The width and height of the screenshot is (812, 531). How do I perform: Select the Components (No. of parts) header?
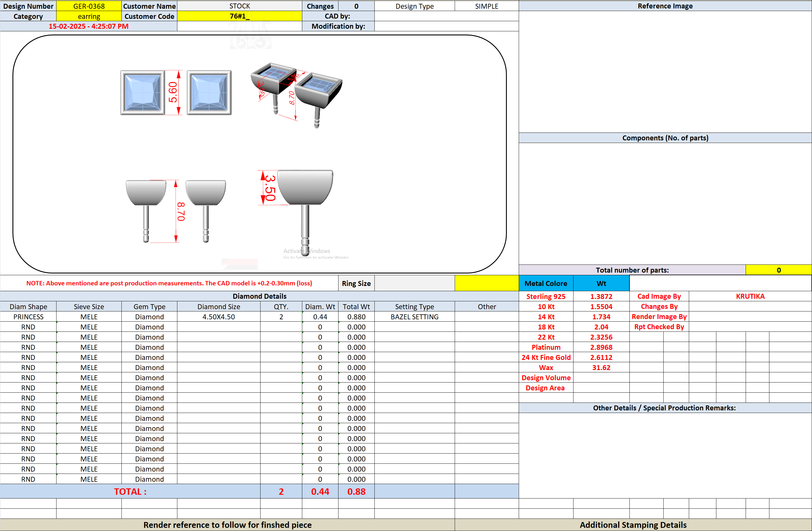pos(665,138)
